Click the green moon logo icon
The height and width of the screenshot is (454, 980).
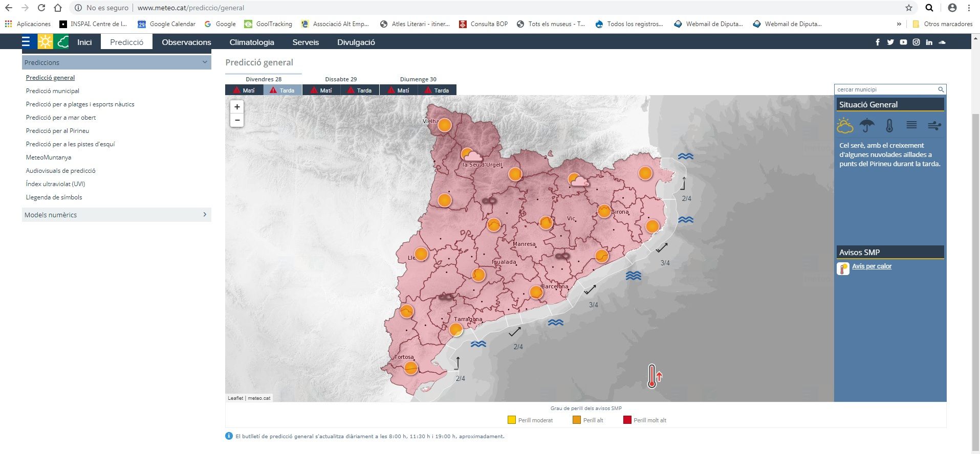tap(61, 42)
